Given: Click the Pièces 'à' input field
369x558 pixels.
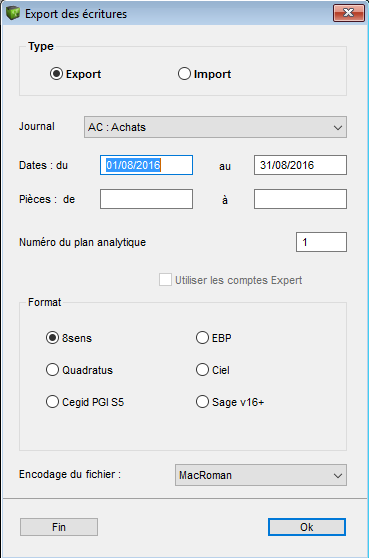Looking at the screenshot, I should [300, 199].
